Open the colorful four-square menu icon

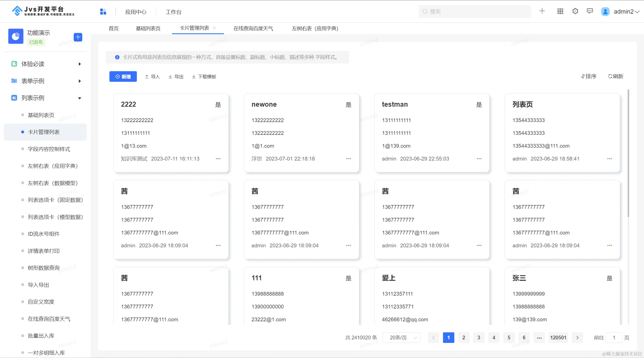point(103,12)
